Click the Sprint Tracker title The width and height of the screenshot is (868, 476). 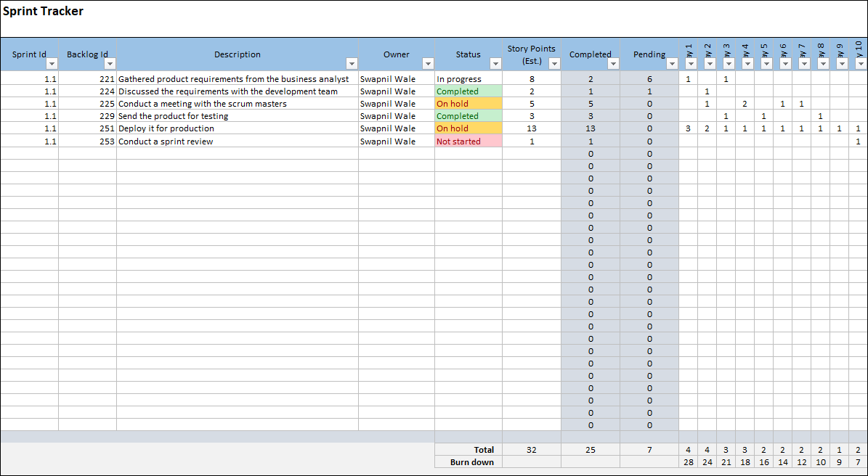pos(42,11)
